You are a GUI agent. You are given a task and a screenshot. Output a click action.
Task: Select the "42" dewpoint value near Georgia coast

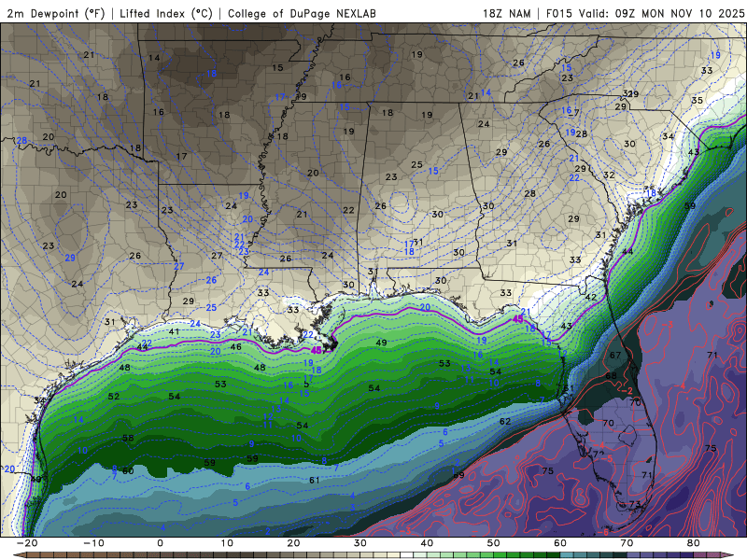point(591,297)
